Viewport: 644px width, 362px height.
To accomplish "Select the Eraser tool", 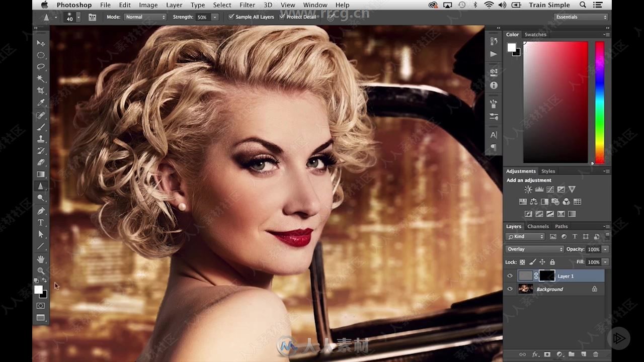I will pos(41,162).
